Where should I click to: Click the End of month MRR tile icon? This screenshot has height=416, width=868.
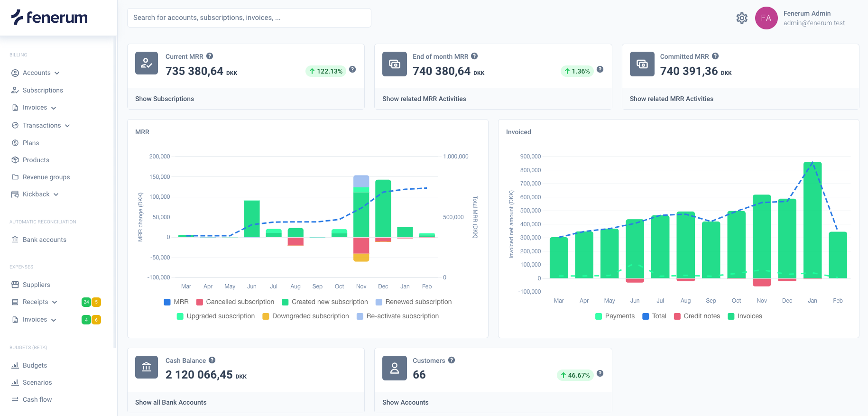pyautogui.click(x=395, y=64)
